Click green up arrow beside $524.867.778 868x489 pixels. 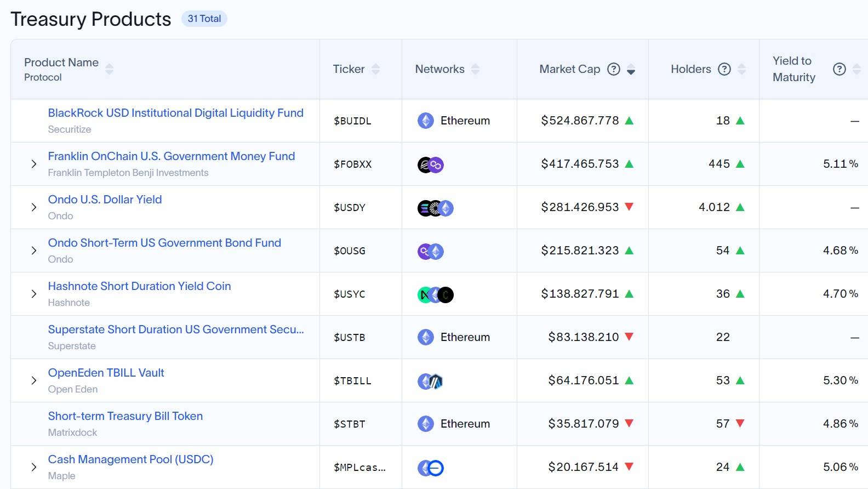pyautogui.click(x=629, y=121)
